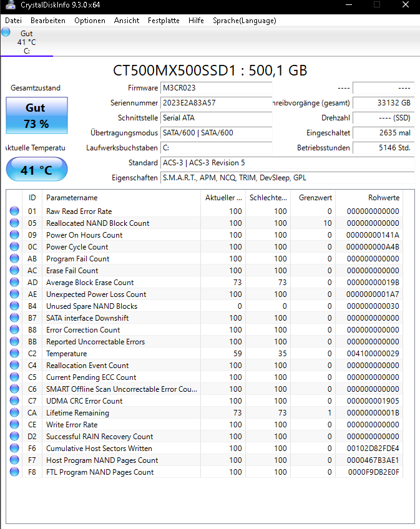Click status orb for Temperature row
420x529 pixels.
pyautogui.click(x=14, y=353)
